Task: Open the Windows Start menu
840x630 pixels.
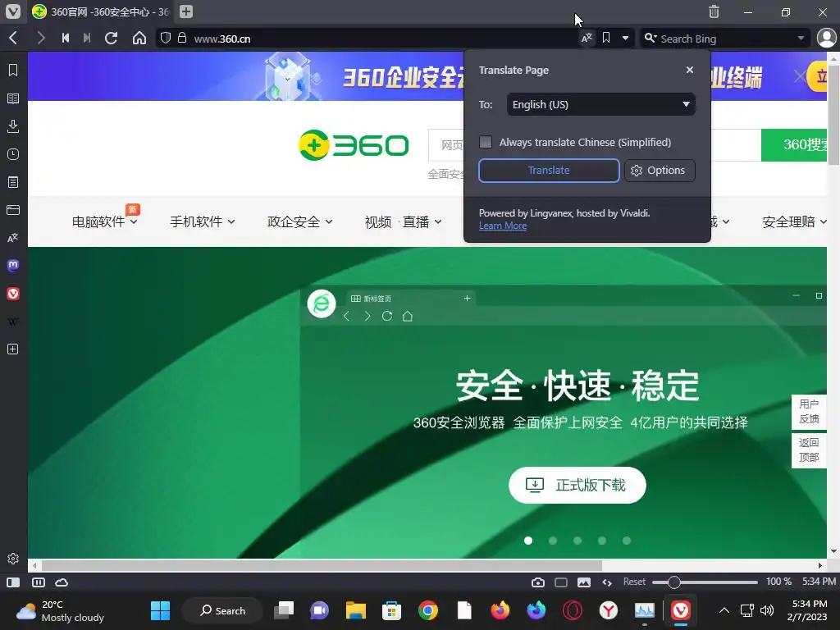Action: 160,610
